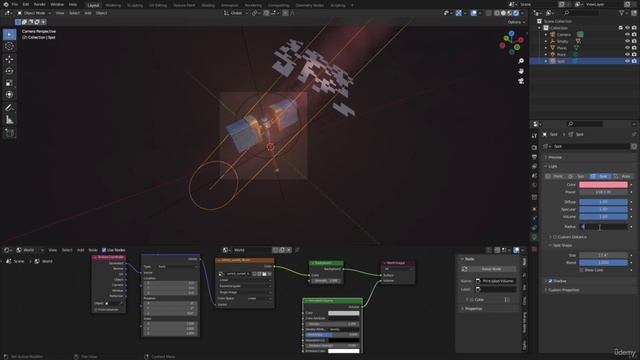This screenshot has height=360, width=640.
Task: Adjust the Specular slider
Action: coord(603,209)
